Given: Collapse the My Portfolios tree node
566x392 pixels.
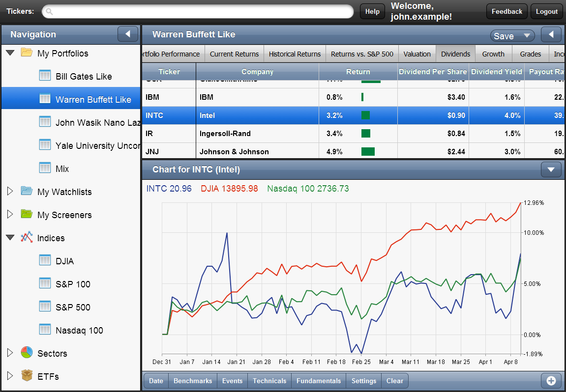Looking at the screenshot, I should (10, 53).
